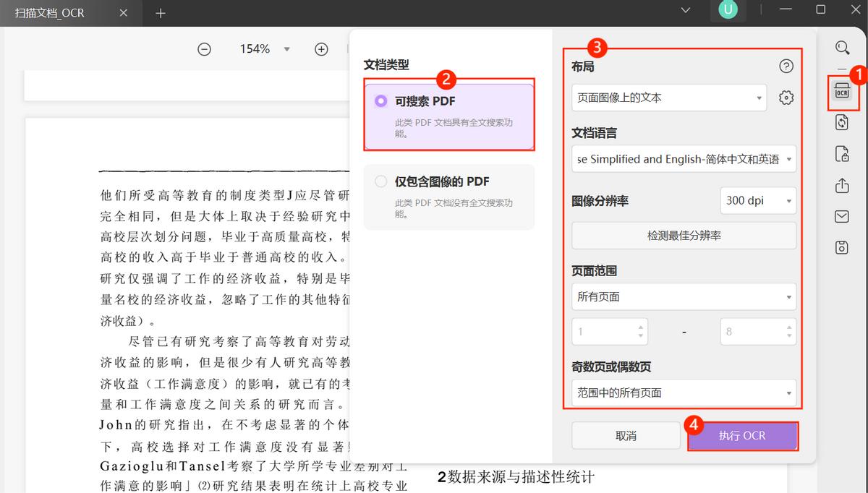868x493 pixels.
Task: Select the 仅包含图像的 PDF radio button
Action: coord(381,181)
